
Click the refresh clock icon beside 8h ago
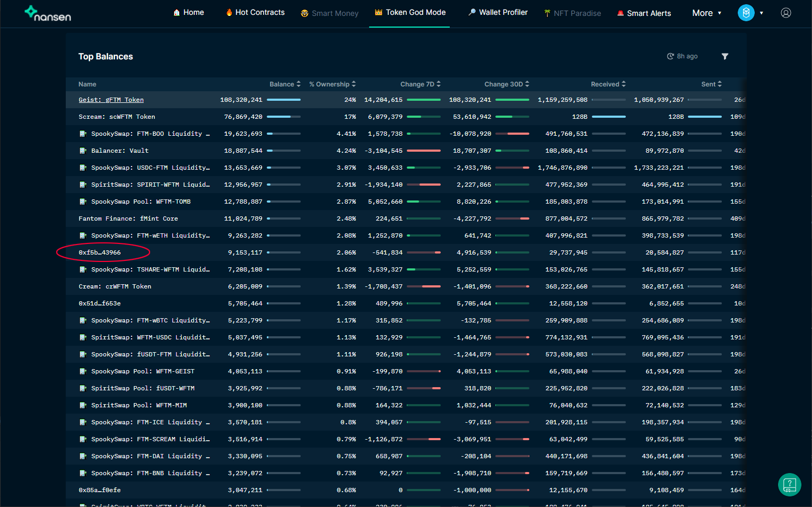tap(670, 56)
